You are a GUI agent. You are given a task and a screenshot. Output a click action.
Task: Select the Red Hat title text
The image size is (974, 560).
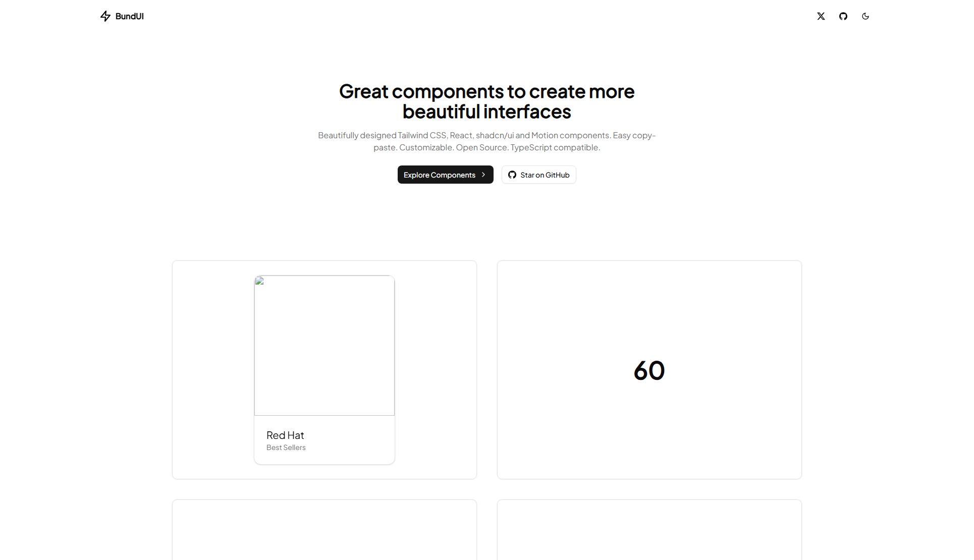pyautogui.click(x=285, y=435)
